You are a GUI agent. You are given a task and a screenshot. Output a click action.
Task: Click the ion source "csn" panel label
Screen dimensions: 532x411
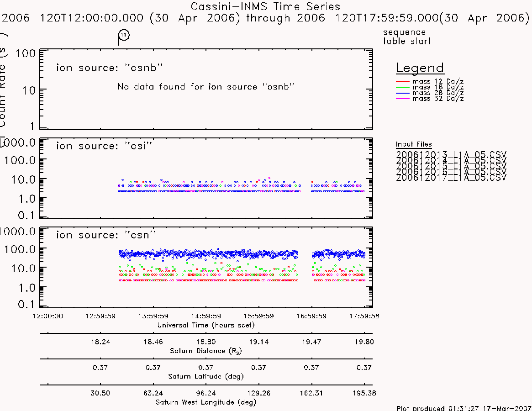[106, 235]
